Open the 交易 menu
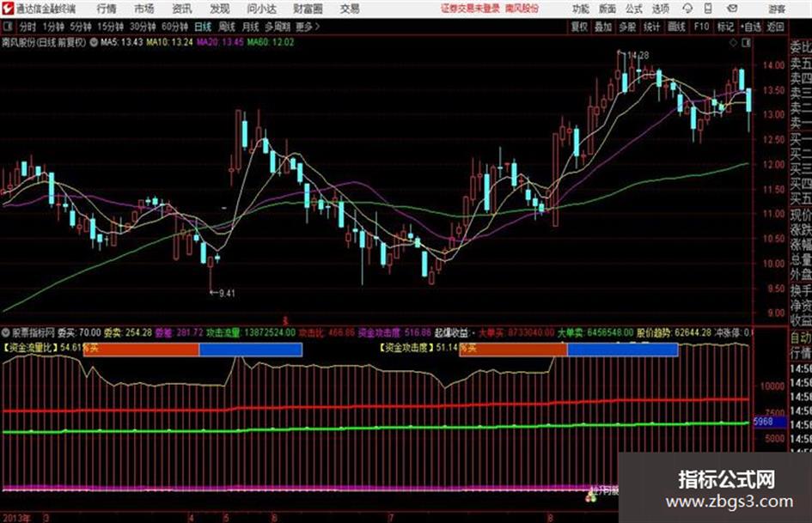812x523 pixels. coord(350,9)
